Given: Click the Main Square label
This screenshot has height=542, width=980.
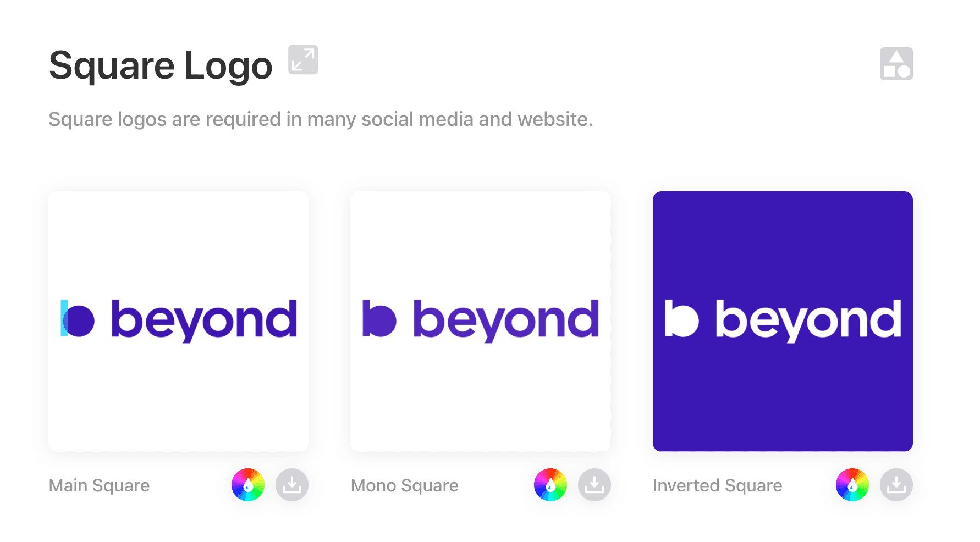Looking at the screenshot, I should (99, 485).
